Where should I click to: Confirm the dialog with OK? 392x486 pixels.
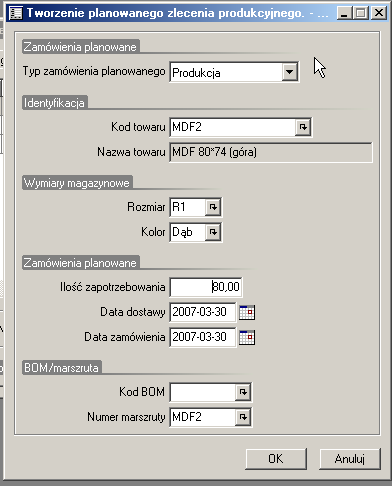(x=276, y=459)
